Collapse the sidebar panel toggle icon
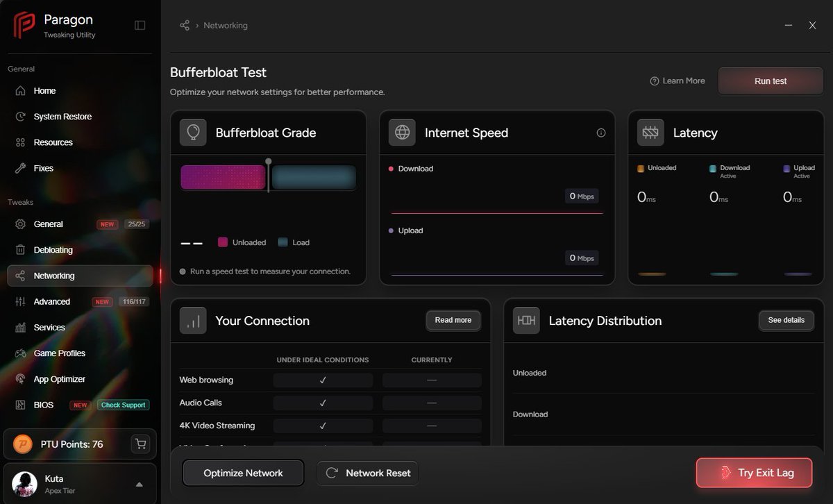Viewport: 833px width, 504px height. pos(140,26)
